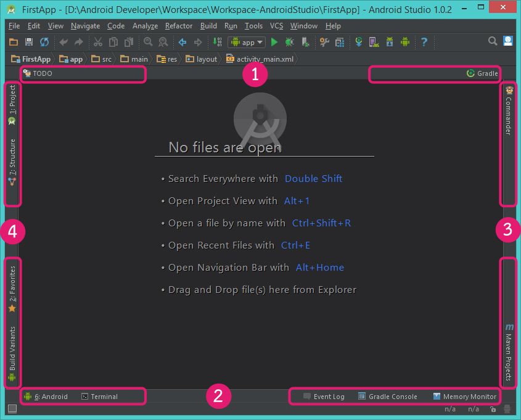This screenshot has width=521, height=420.
Task: Click the Paste clipboard icon
Action: (x=129, y=42)
